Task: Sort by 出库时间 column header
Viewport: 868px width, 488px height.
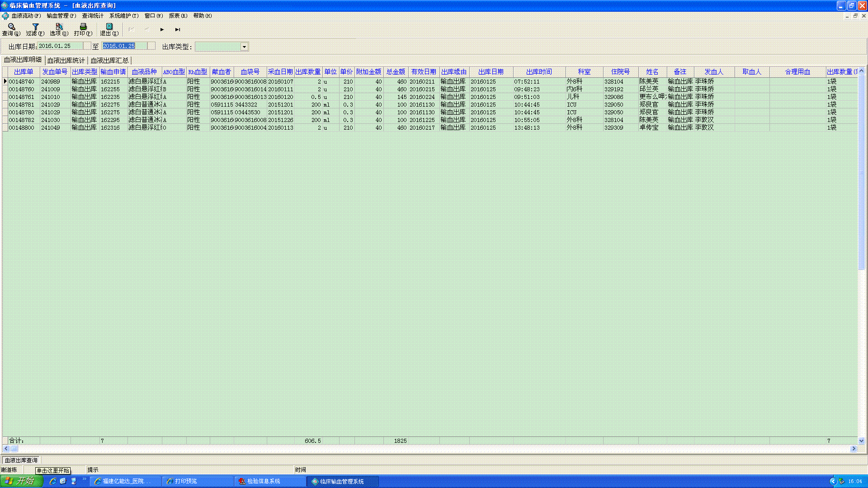Action: pos(539,72)
